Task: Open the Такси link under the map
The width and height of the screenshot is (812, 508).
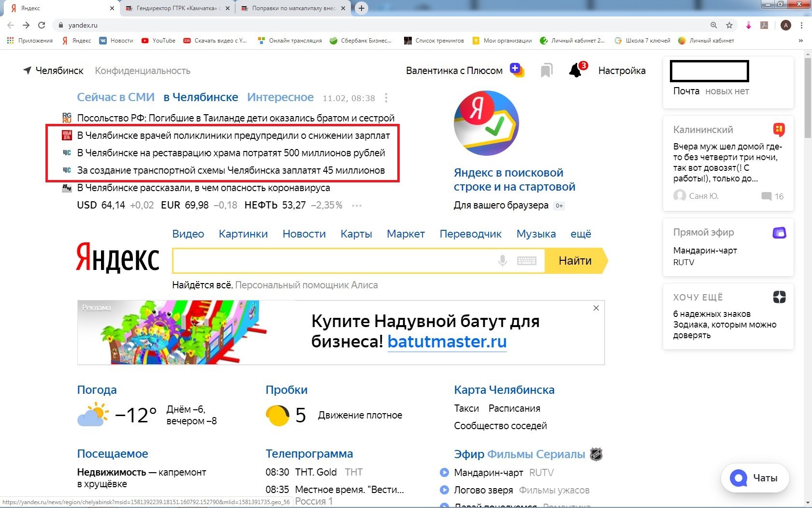Action: tap(466, 408)
